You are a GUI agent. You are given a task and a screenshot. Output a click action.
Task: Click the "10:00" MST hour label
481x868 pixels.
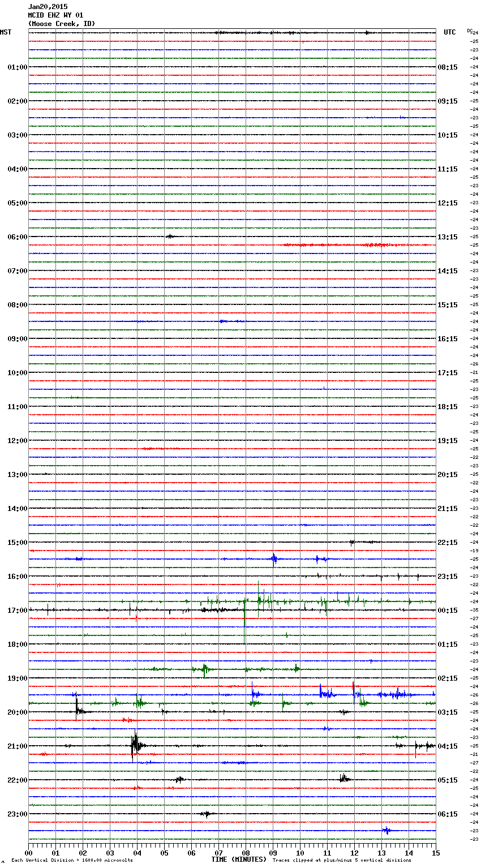pyautogui.click(x=18, y=372)
